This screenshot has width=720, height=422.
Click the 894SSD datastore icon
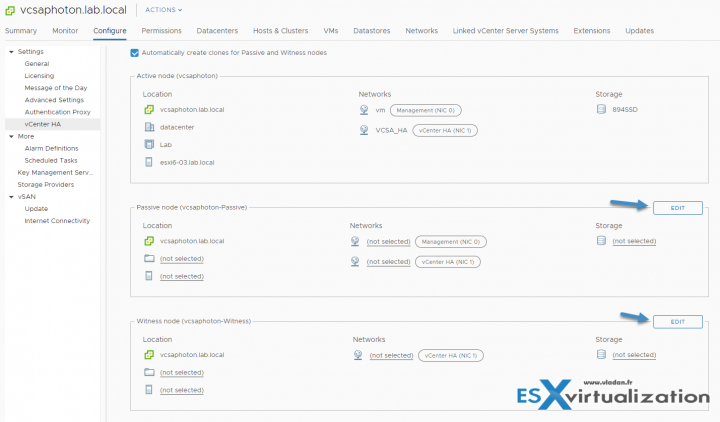[601, 109]
